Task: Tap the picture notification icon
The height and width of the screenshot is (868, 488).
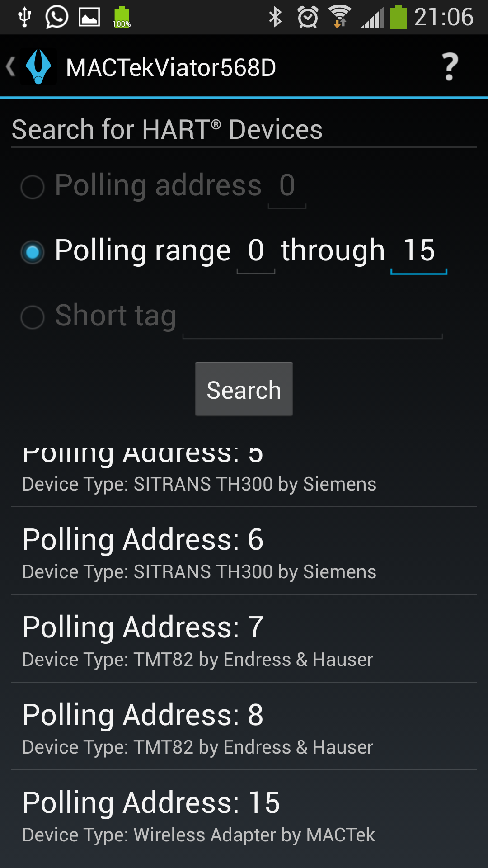Action: coord(89,17)
